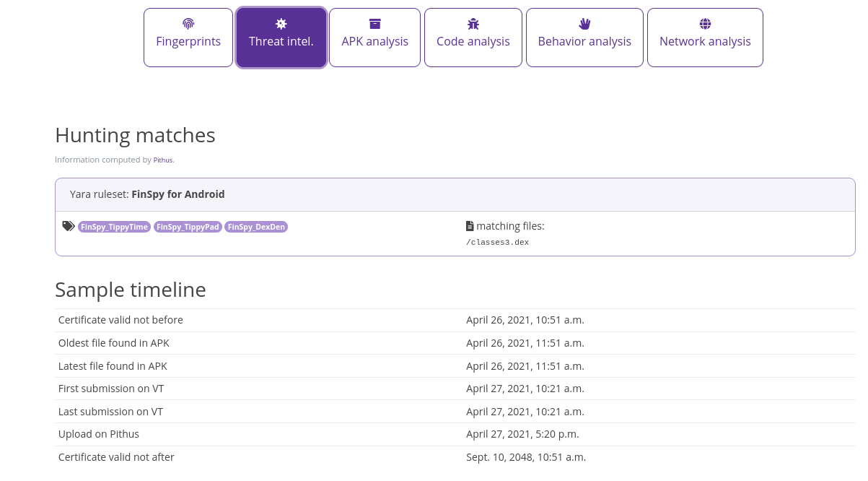Open the Fingerprints tab
Image resolution: width=868 pixels, height=481 pixels.
coord(188,41)
